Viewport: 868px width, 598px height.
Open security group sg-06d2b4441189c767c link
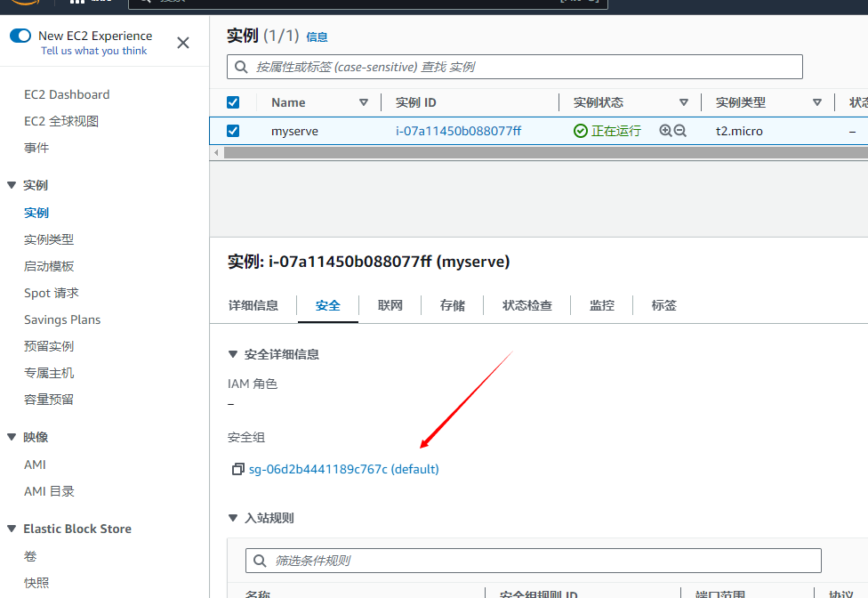point(343,469)
